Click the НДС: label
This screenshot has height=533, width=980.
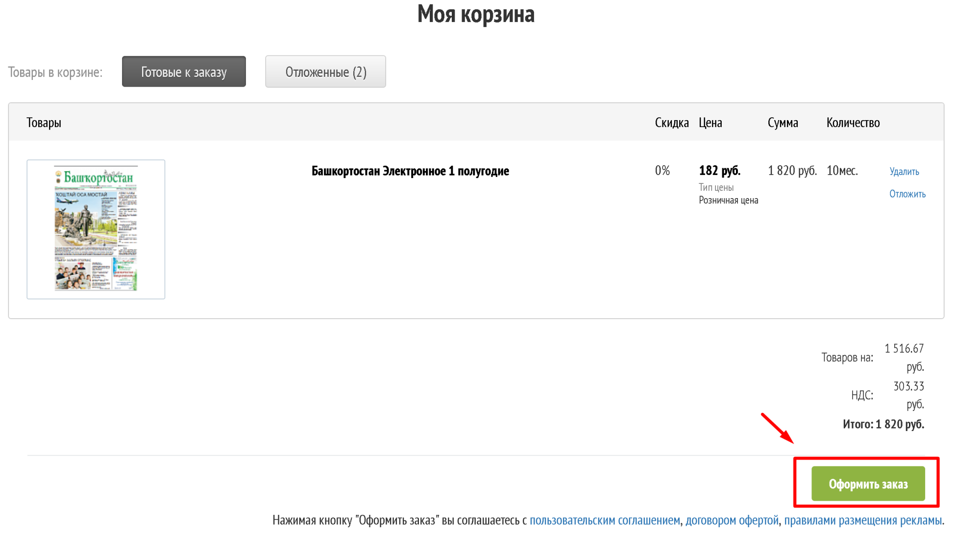(862, 395)
